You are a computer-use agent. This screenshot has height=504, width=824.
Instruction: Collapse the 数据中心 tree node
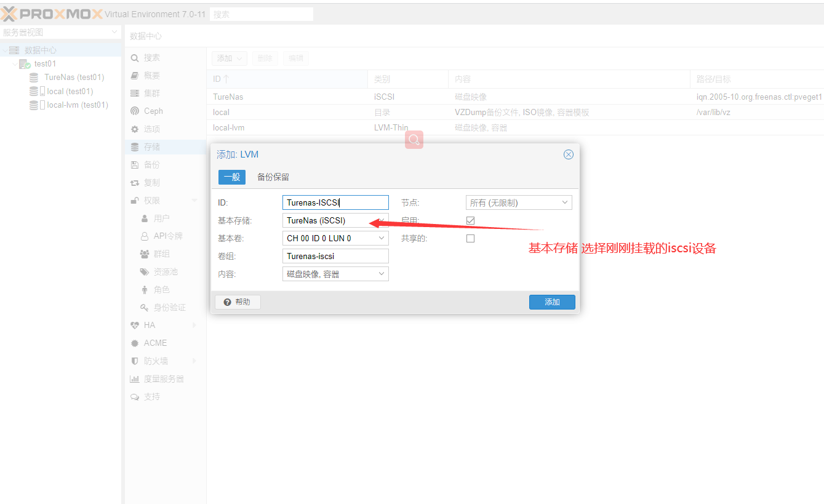click(x=5, y=50)
